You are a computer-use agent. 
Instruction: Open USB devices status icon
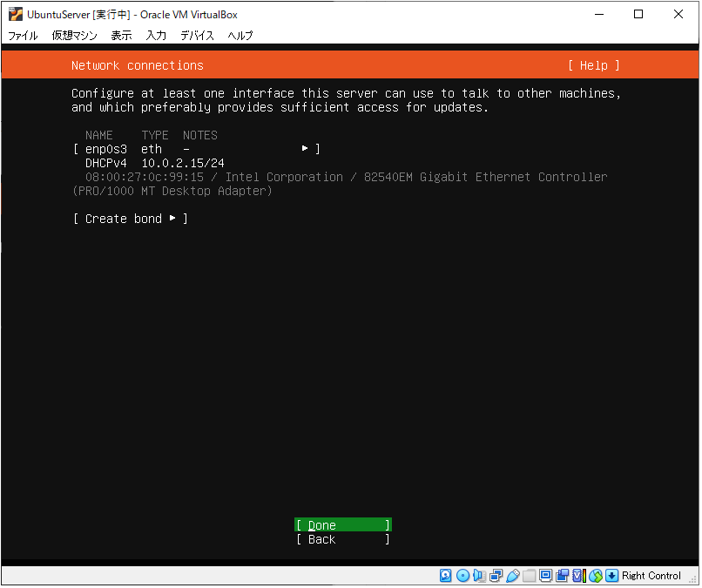point(512,576)
